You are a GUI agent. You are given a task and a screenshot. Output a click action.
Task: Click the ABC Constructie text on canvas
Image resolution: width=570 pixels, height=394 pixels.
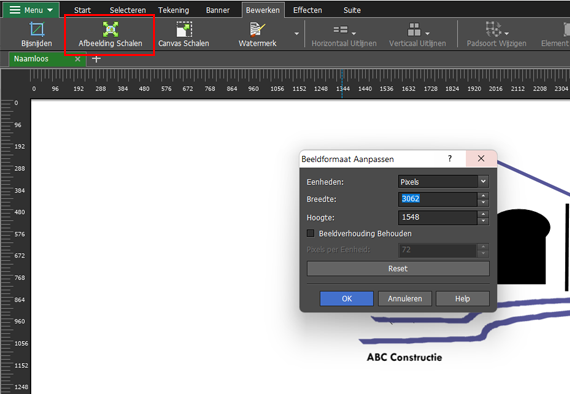click(x=404, y=358)
